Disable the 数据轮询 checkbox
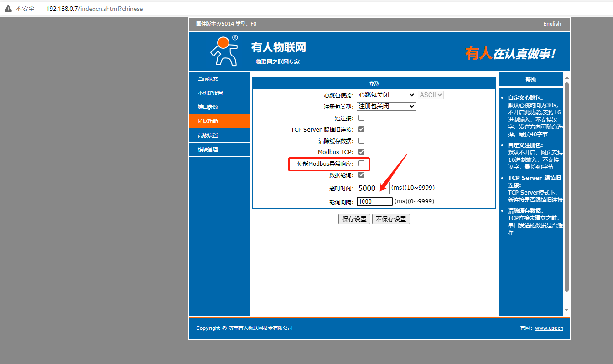The image size is (613, 364). 361,175
